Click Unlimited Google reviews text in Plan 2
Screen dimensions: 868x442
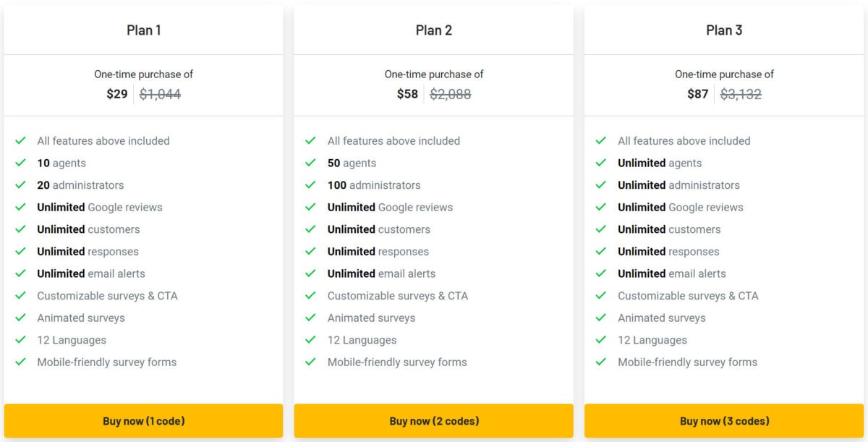click(x=390, y=208)
